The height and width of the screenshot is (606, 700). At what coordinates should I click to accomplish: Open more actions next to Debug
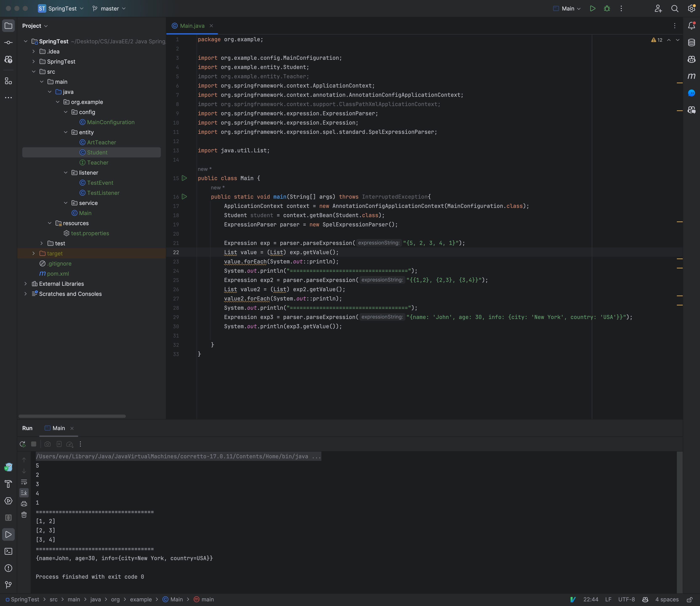click(621, 8)
